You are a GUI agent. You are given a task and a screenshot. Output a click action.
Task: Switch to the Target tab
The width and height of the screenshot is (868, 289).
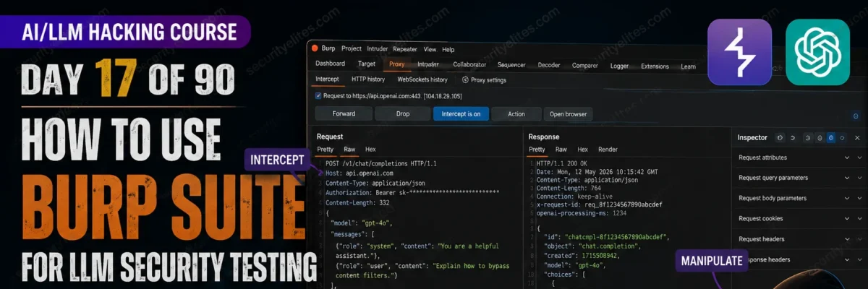[x=367, y=64]
